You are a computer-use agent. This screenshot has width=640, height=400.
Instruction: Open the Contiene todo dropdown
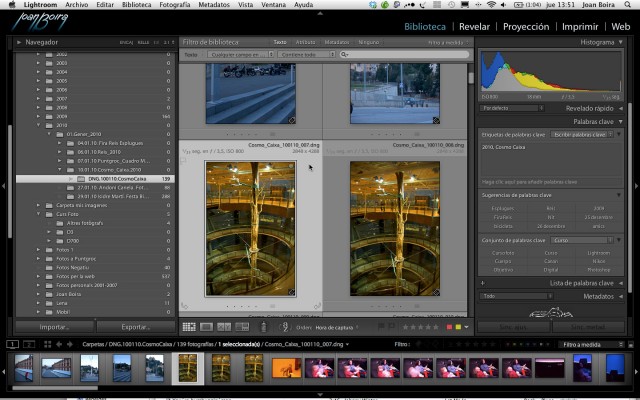tap(307, 54)
